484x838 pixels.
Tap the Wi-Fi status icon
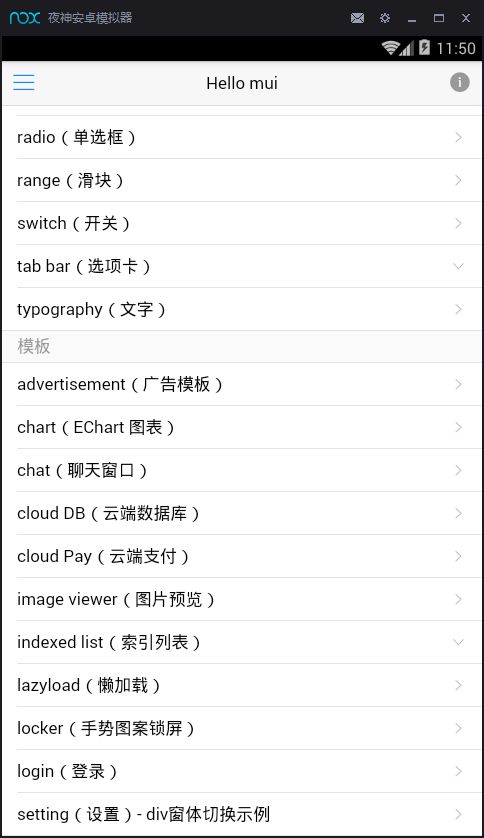[x=391, y=48]
